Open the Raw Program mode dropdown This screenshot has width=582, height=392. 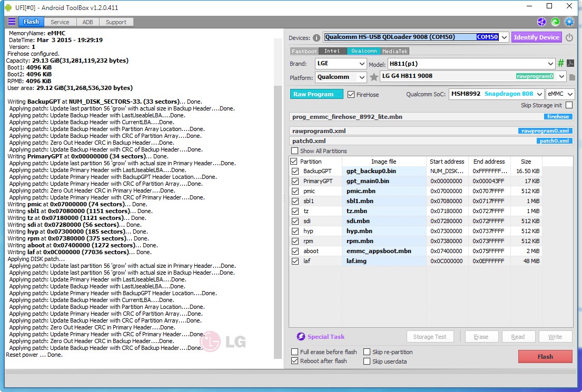click(x=317, y=94)
